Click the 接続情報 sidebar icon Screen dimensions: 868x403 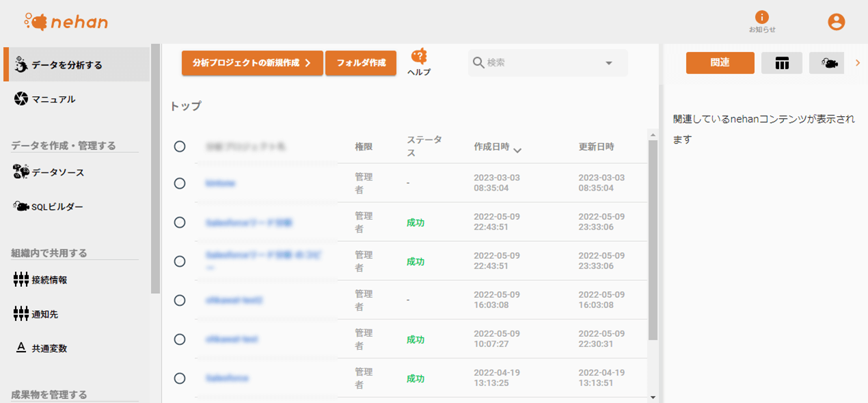(21, 279)
